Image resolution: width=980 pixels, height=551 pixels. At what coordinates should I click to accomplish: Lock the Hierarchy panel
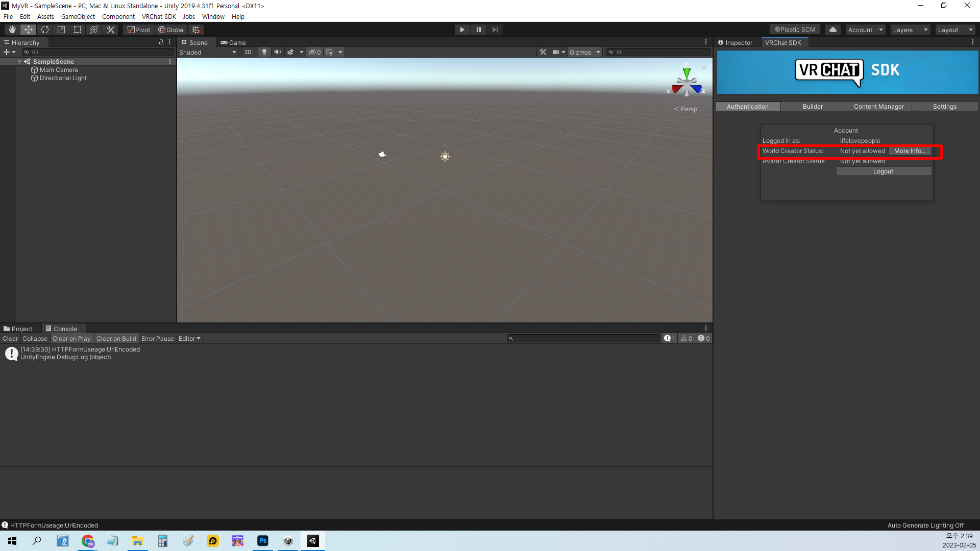pyautogui.click(x=161, y=42)
